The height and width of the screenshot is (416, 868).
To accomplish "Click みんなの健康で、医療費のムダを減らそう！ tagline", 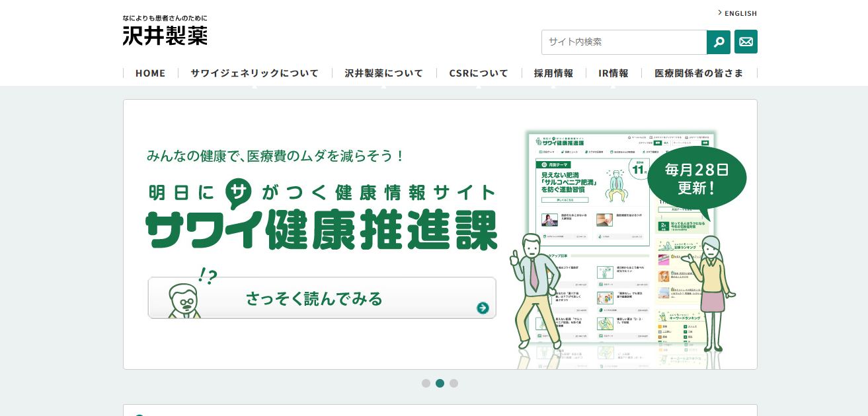I will [x=275, y=156].
